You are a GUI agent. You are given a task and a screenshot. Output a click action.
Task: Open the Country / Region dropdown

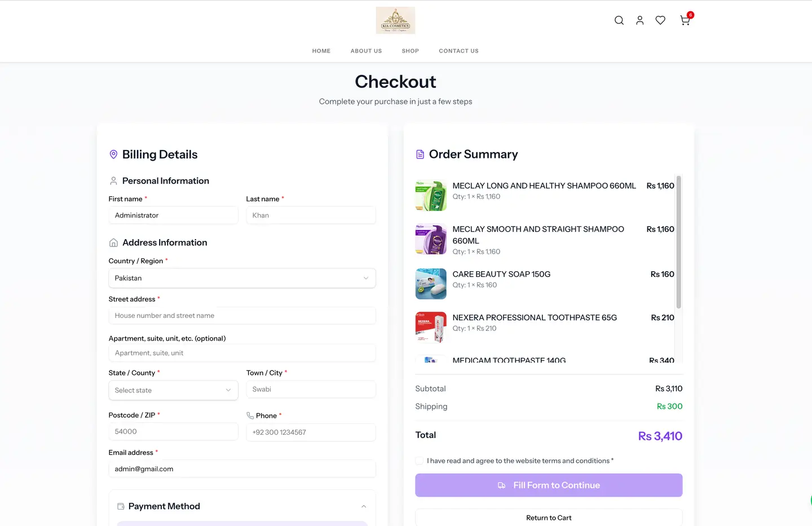[x=242, y=278]
